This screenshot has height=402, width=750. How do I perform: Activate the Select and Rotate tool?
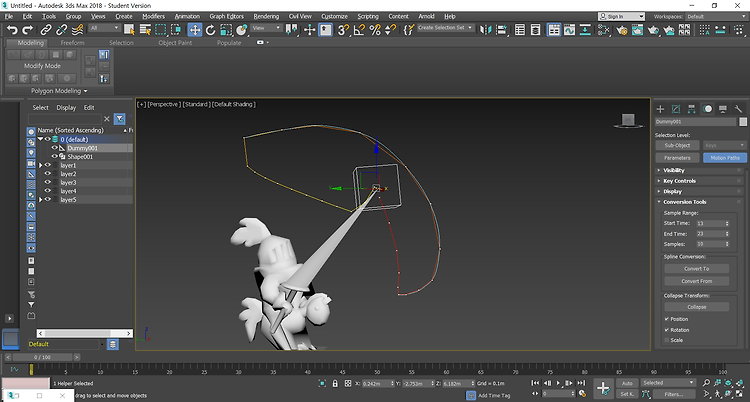click(x=210, y=30)
